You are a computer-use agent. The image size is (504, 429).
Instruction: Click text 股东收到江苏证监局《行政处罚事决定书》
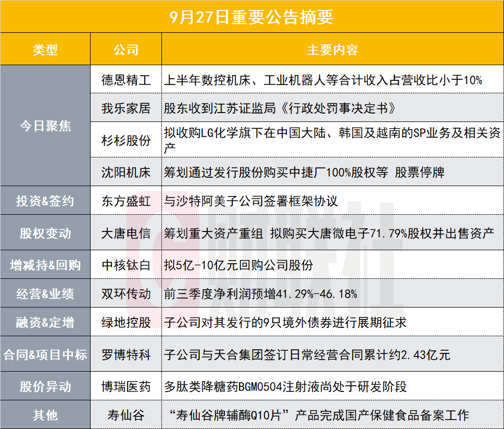(x=280, y=108)
